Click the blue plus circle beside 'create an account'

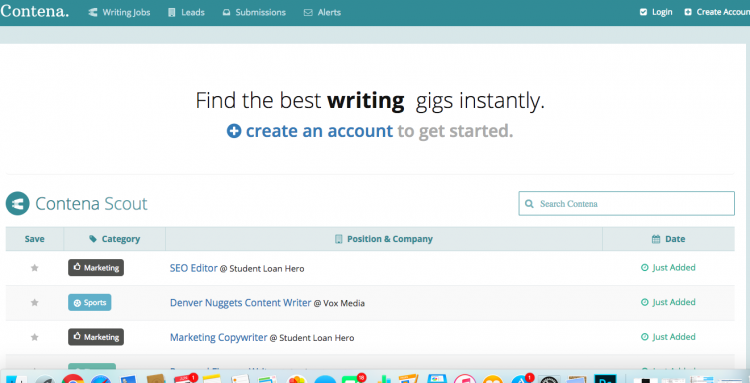click(234, 131)
